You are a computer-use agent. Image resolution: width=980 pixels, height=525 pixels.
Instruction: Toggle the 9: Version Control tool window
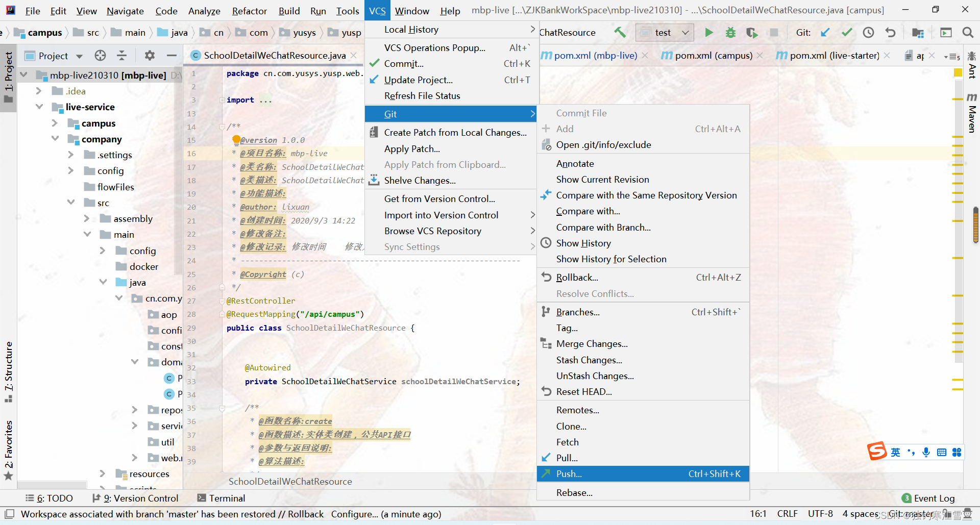point(136,498)
